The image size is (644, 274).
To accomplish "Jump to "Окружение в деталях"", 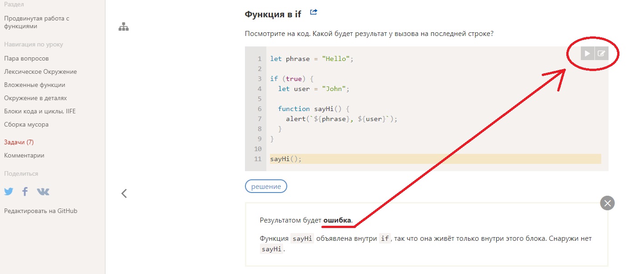I will click(35, 98).
